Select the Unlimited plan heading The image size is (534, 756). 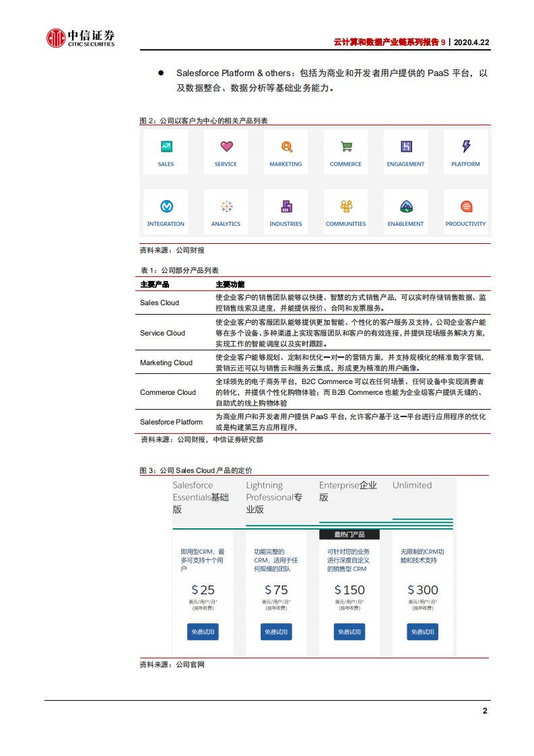tap(412, 485)
